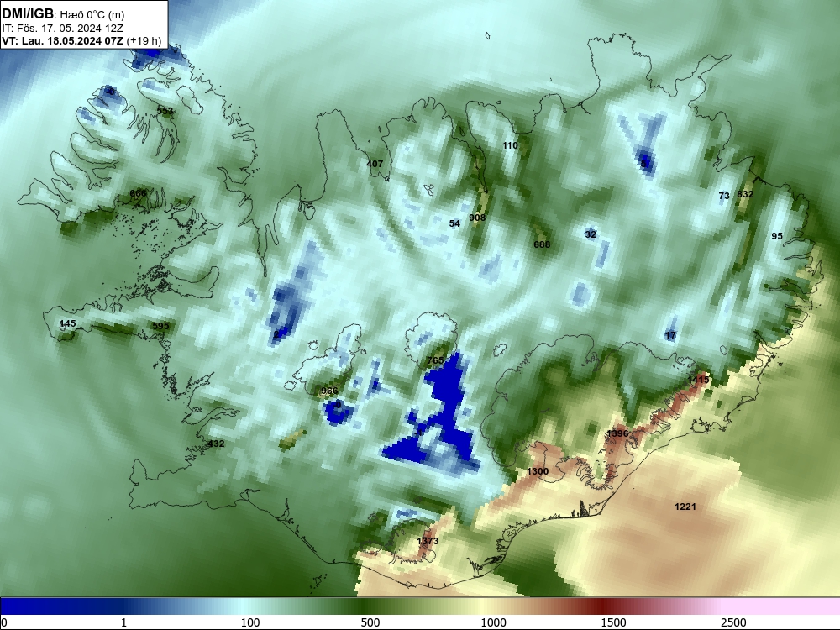Click the 73 value in the east
840x630 pixels.
point(724,196)
